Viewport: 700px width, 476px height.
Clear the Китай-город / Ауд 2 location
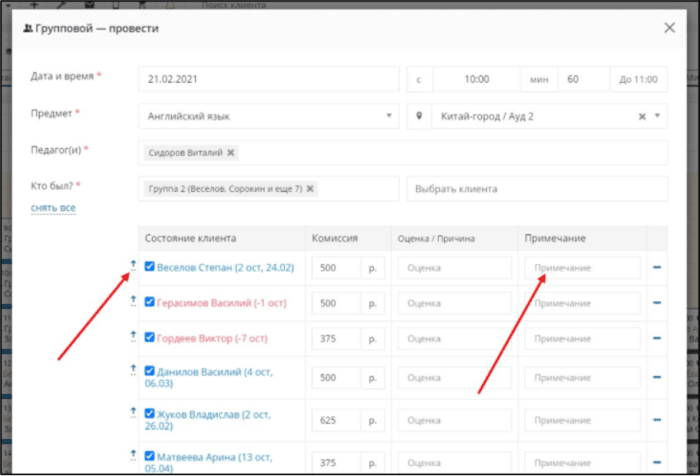tap(642, 117)
